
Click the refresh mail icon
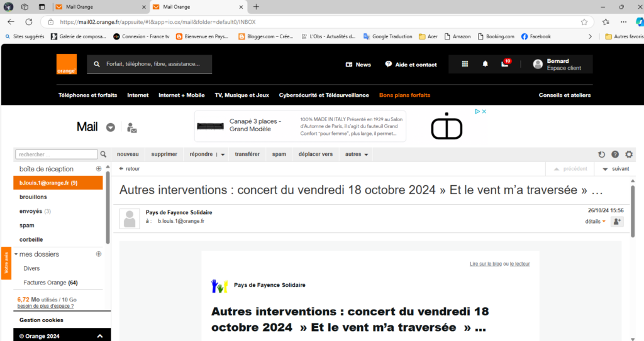click(x=601, y=154)
